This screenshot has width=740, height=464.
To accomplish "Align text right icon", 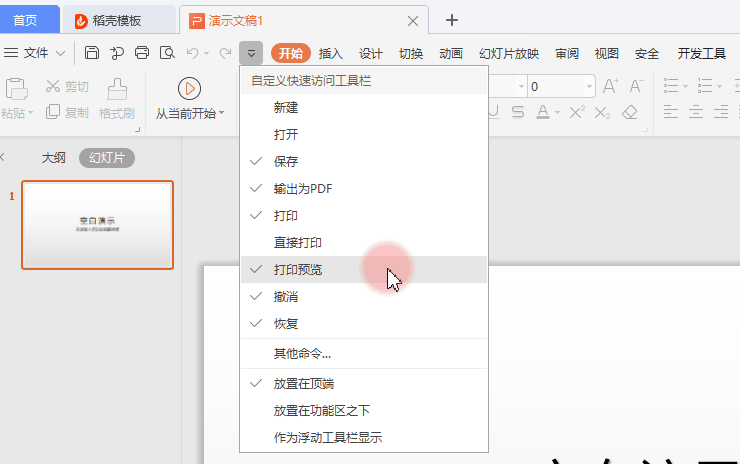I will click(x=721, y=112).
